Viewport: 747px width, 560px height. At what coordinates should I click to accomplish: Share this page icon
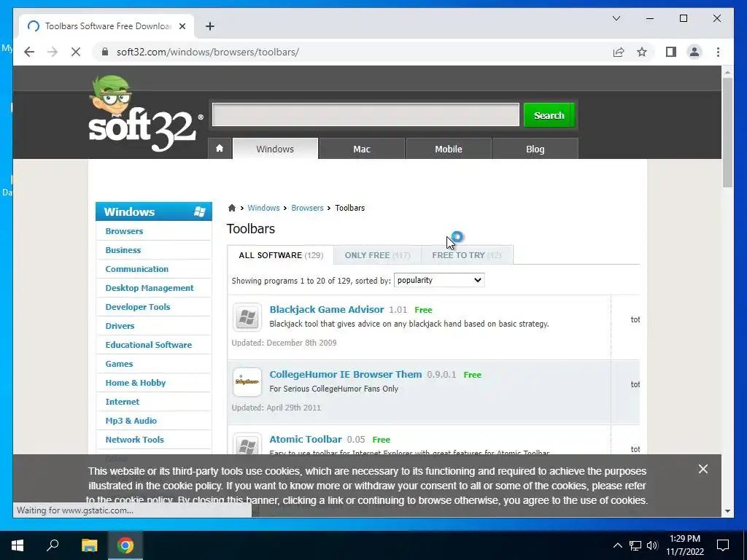pos(619,52)
